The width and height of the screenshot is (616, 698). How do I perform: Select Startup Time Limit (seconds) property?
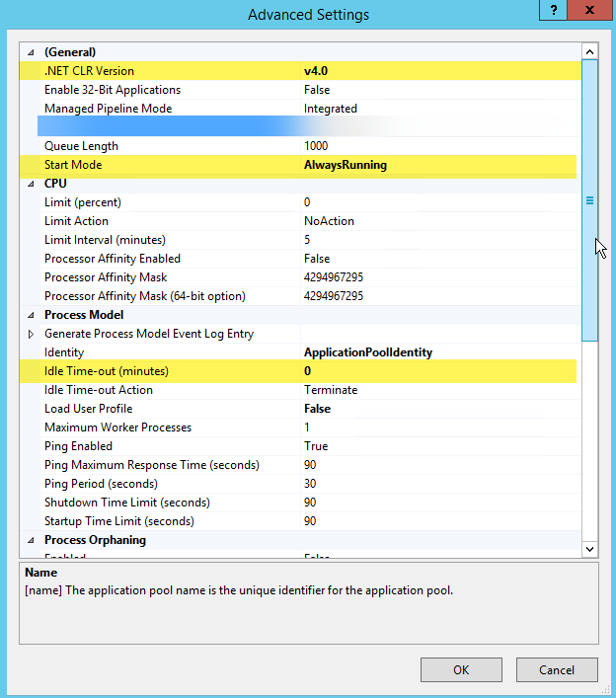click(x=119, y=521)
